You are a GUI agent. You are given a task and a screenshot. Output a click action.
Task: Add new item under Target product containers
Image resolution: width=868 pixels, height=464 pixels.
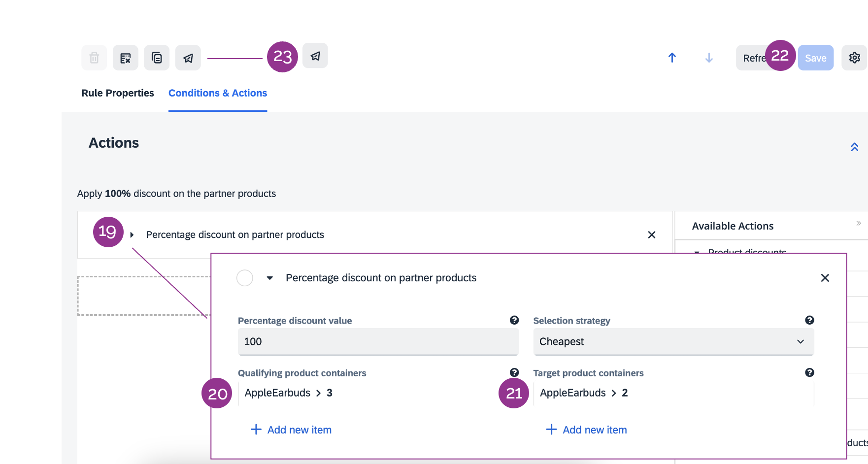[x=587, y=430]
